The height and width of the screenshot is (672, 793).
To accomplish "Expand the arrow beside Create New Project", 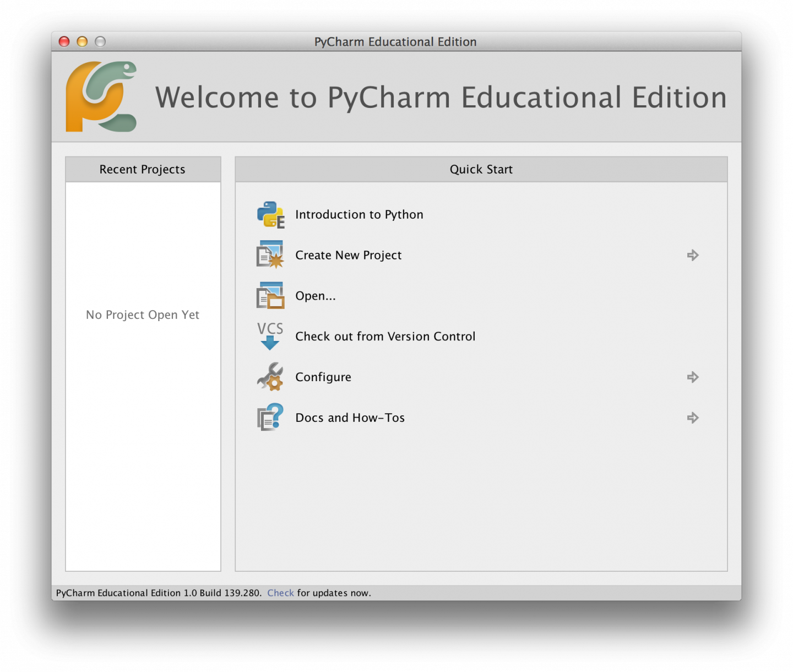I will [x=693, y=255].
